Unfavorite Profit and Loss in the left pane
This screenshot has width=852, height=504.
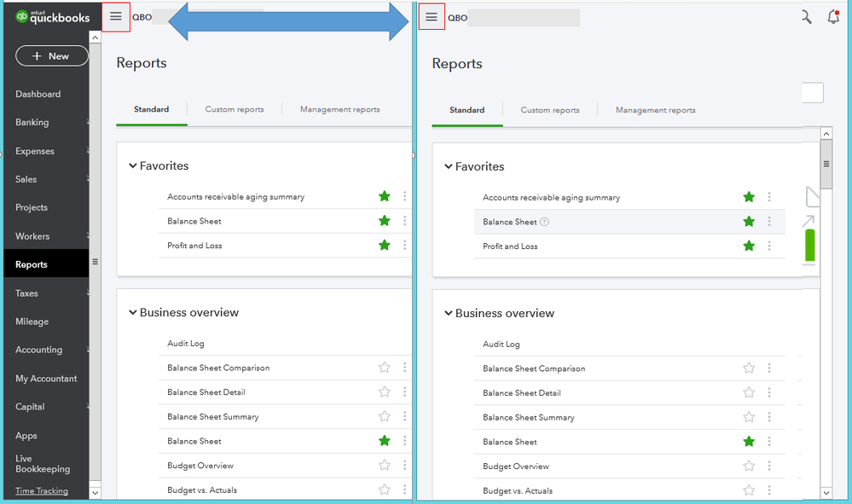[x=385, y=246]
